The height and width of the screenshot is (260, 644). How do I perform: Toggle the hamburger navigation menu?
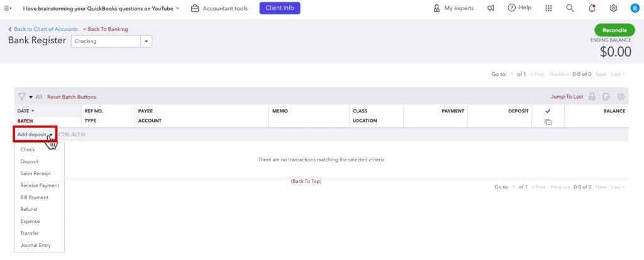tap(8, 8)
